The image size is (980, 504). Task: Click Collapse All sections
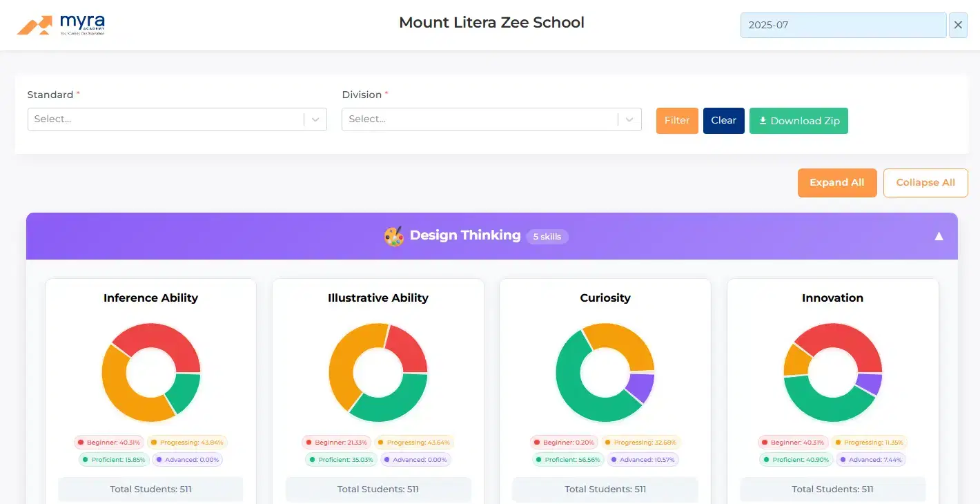[925, 183]
